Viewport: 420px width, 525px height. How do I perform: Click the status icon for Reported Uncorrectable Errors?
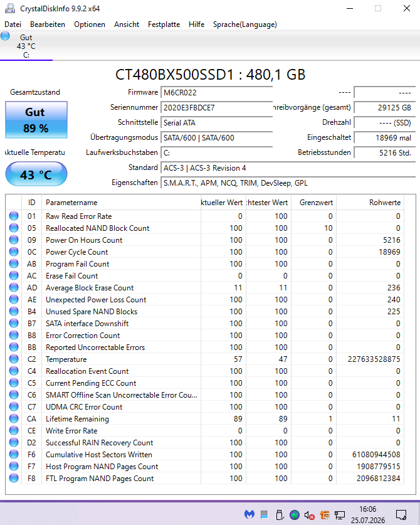[14, 347]
